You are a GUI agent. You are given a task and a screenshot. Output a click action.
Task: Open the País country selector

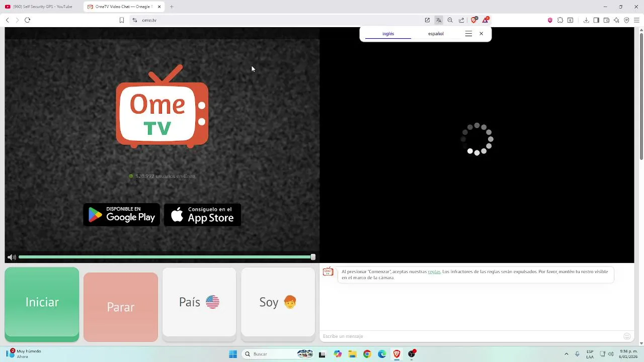pos(199,302)
